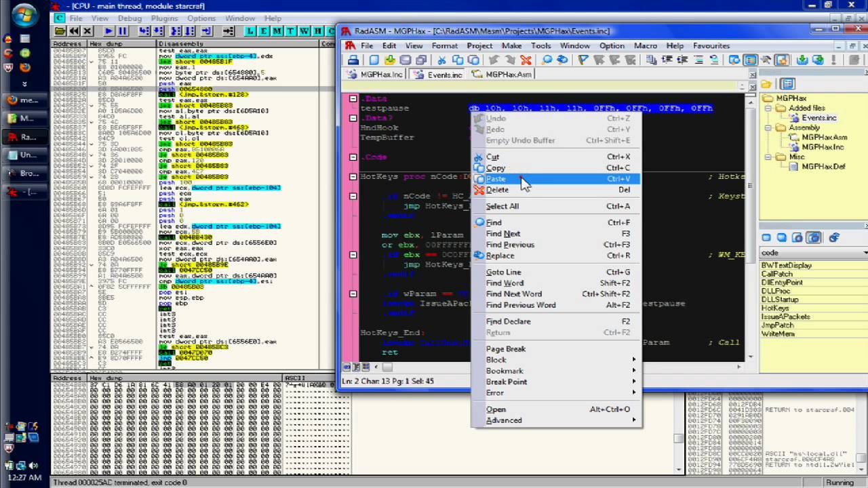The image size is (868, 488).
Task: Open the Plugins menu in OllyDbg
Action: tap(164, 18)
